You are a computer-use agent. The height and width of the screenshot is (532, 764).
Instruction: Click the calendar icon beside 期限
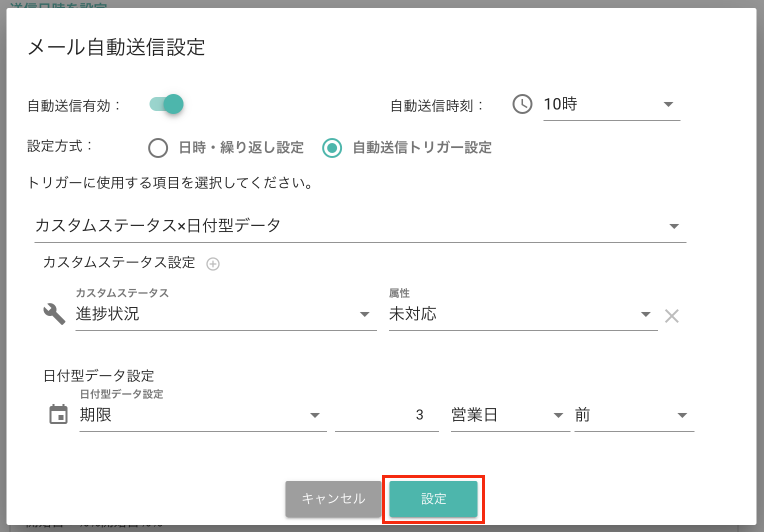point(58,415)
